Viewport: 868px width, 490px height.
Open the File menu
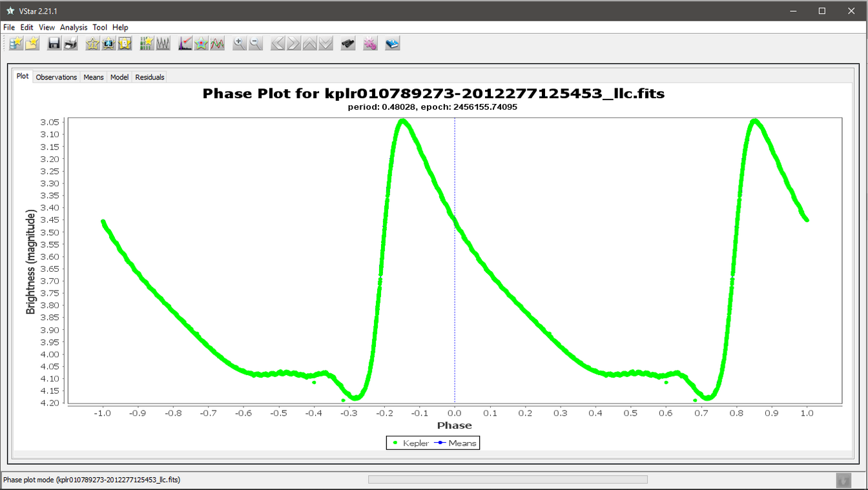(x=9, y=27)
